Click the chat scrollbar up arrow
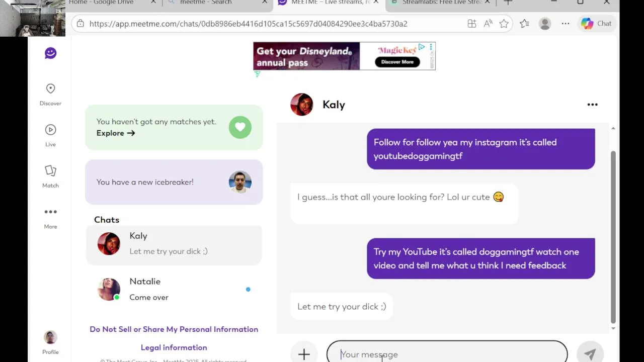The image size is (644, 362). click(613, 129)
